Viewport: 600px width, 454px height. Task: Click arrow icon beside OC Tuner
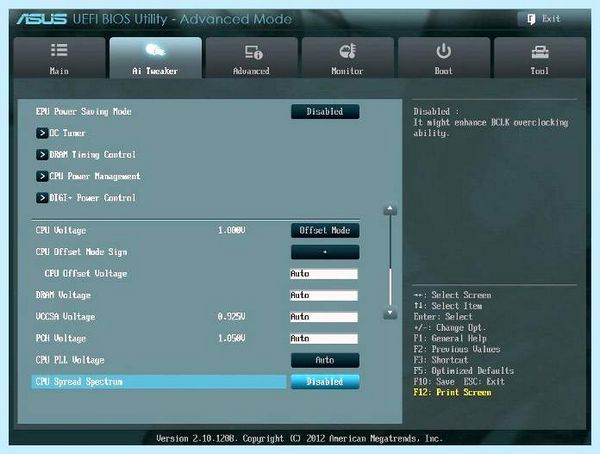coord(42,133)
